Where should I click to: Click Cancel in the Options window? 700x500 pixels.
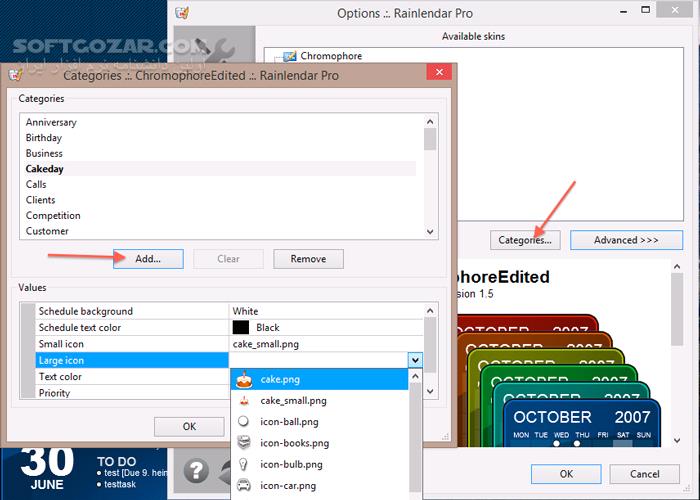[x=645, y=474]
